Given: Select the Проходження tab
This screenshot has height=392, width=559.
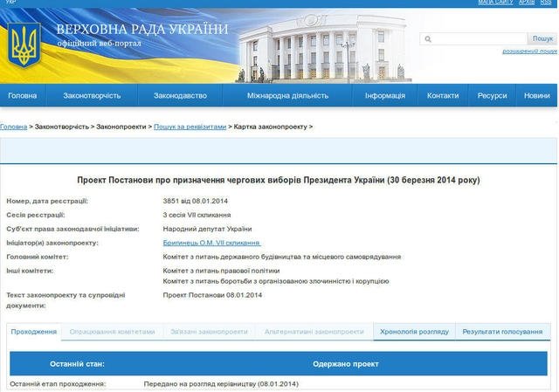Looking at the screenshot, I should pos(34,332).
